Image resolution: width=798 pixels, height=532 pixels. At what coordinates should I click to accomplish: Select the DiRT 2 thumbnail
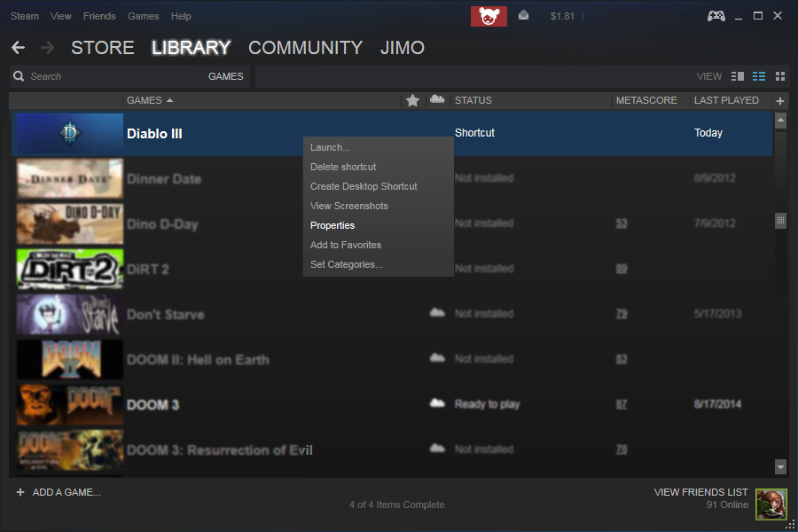point(70,269)
